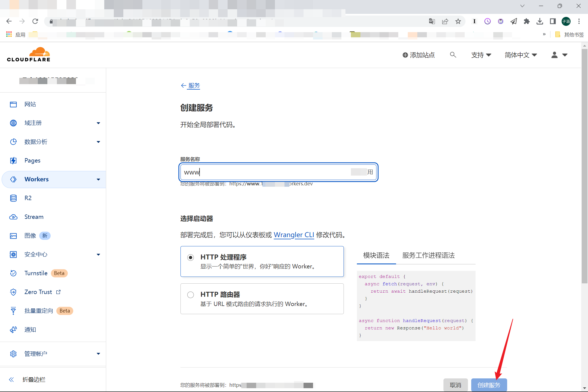Open the tab search chevron in title bar
Viewport: 588px width, 392px height.
click(522, 6)
